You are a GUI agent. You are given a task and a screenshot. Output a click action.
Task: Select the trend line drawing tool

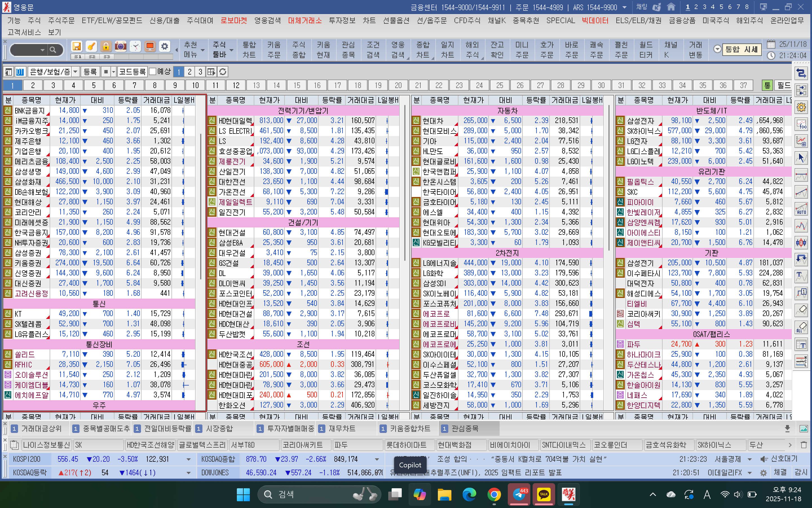point(801,192)
